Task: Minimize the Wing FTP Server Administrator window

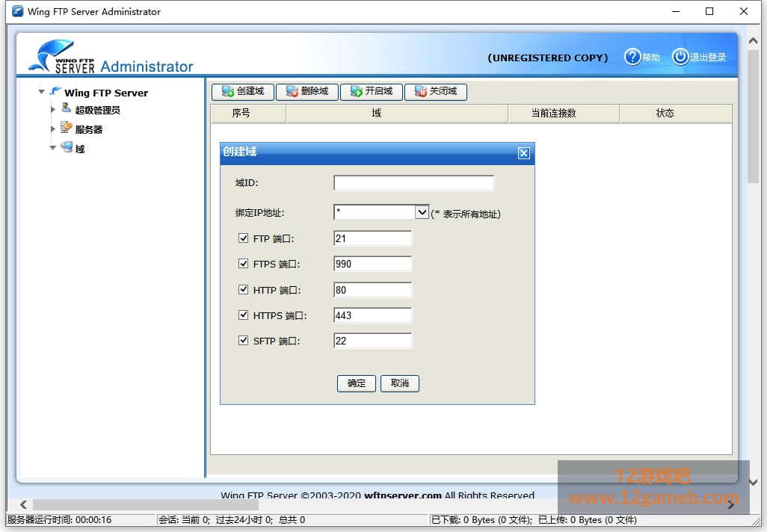Action: pos(676,11)
